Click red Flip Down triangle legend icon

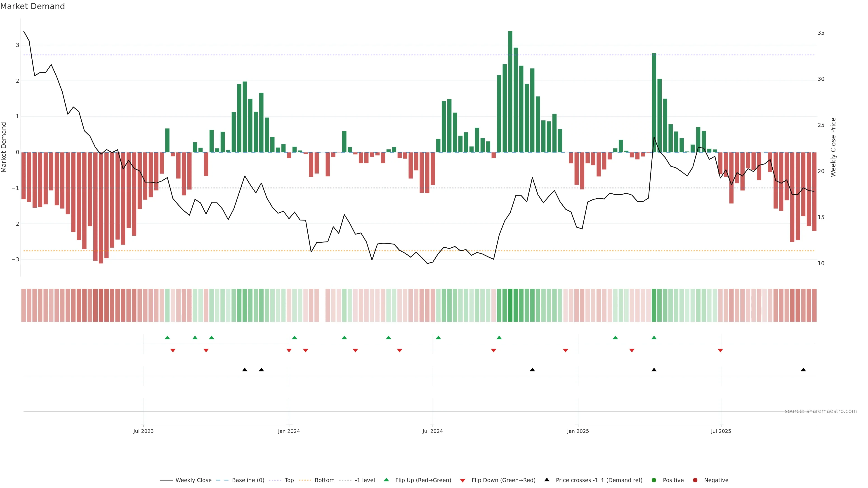click(x=463, y=481)
